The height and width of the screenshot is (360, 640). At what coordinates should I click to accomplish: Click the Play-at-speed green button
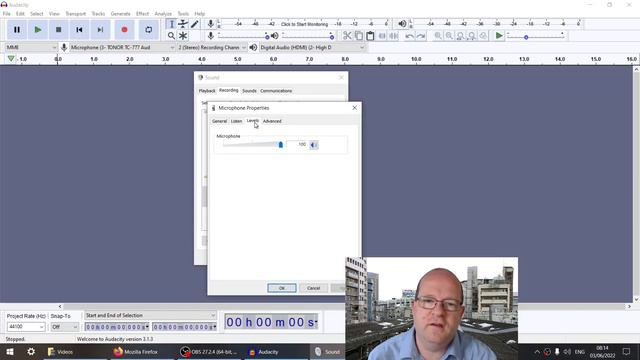(x=499, y=36)
